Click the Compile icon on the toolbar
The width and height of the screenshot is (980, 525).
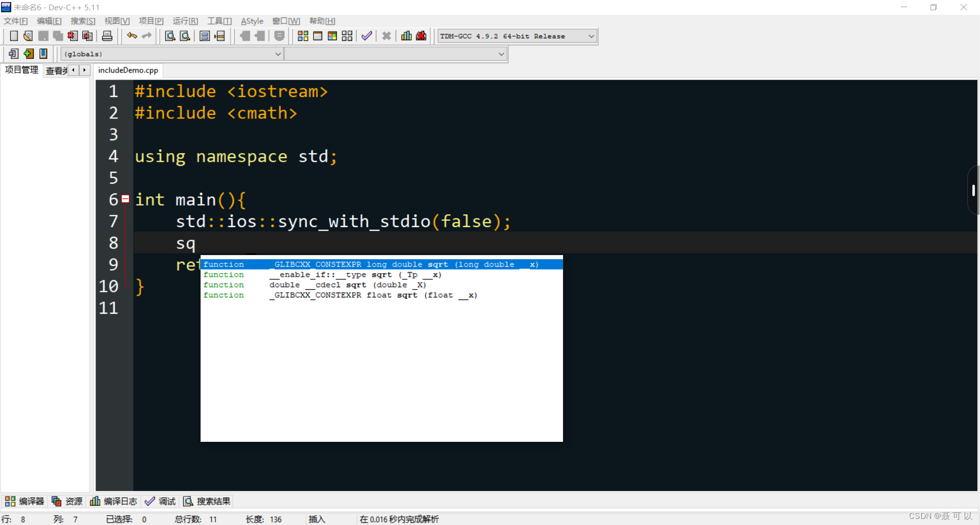pos(303,36)
